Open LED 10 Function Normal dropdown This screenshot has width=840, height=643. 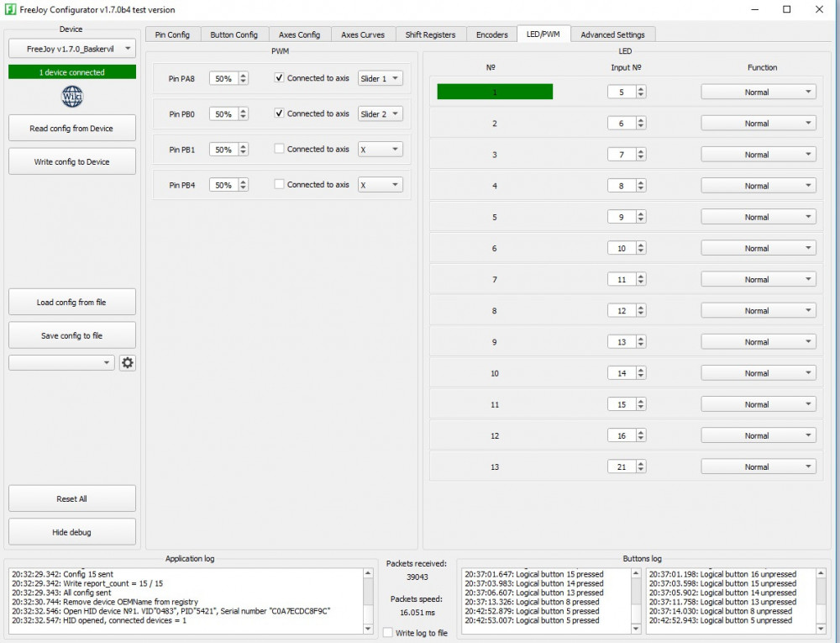click(758, 373)
